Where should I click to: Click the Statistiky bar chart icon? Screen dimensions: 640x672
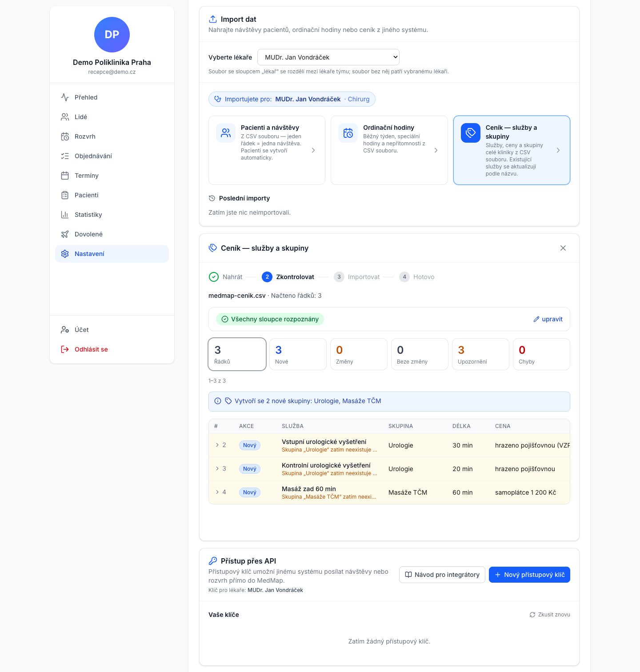(x=65, y=215)
